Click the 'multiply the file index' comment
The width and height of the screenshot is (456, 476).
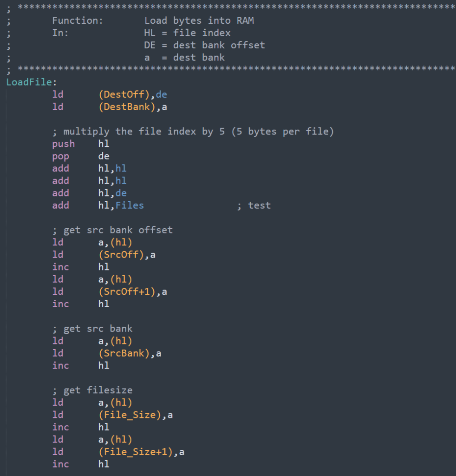193,132
